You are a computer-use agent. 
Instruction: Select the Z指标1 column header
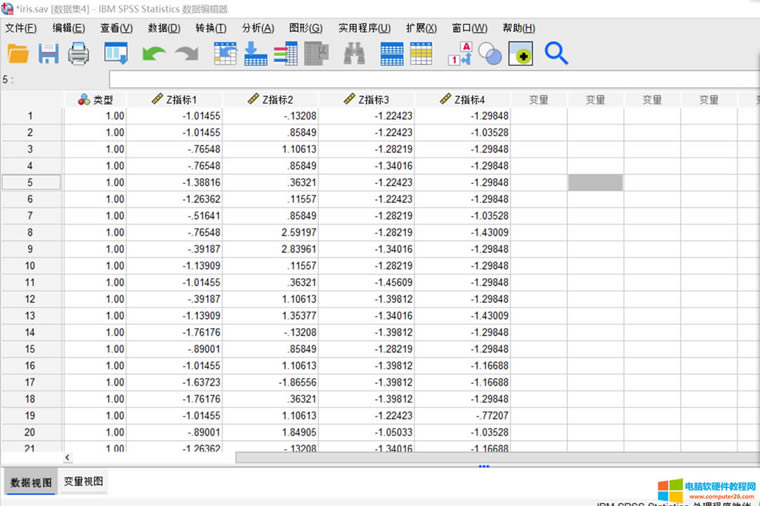click(x=174, y=100)
